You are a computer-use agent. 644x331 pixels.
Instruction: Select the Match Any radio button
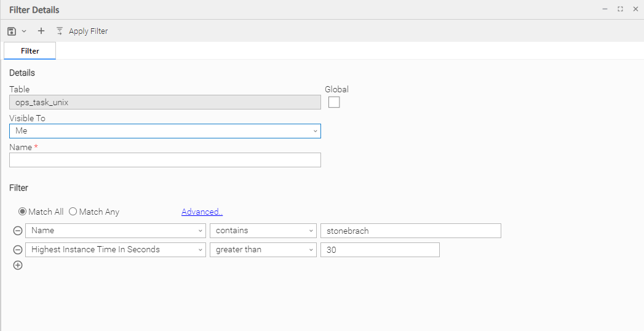tap(73, 212)
